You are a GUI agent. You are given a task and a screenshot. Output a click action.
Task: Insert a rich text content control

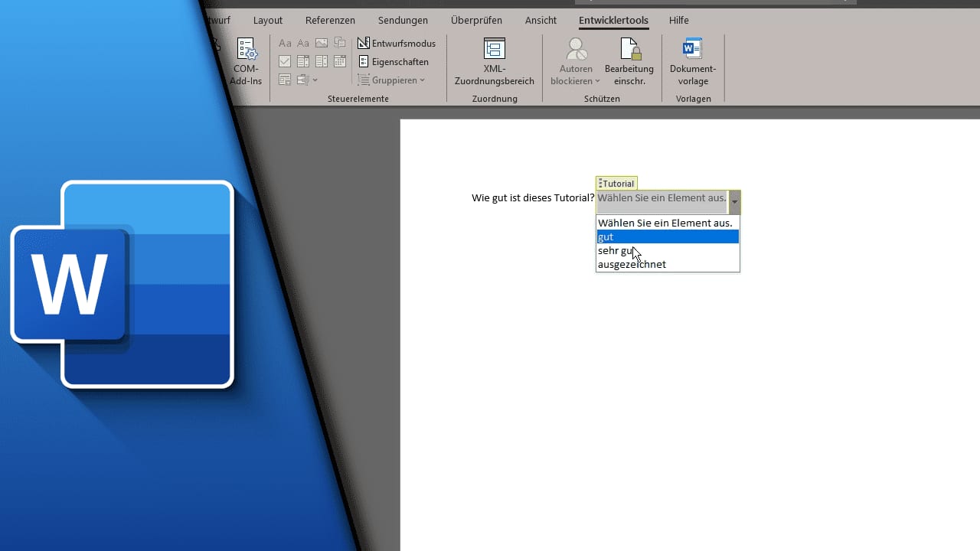click(x=285, y=43)
